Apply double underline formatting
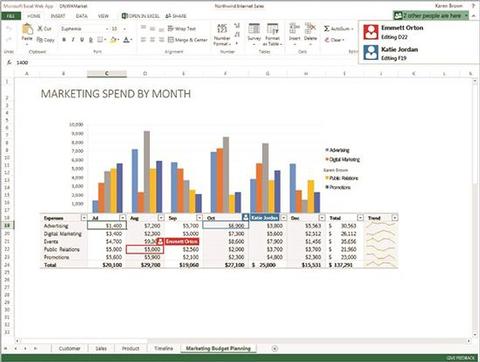The width and height of the screenshot is (480, 362). tap(91, 40)
